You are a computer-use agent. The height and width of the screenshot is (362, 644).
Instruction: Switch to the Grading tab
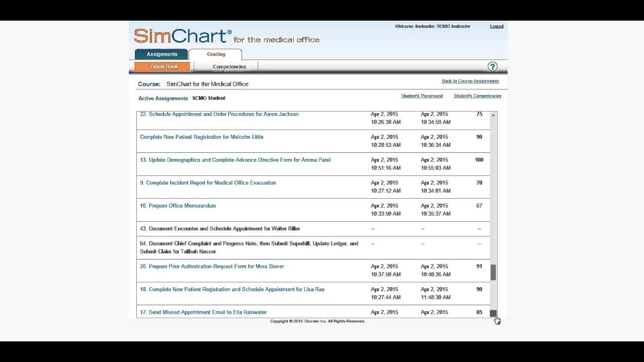tap(216, 54)
